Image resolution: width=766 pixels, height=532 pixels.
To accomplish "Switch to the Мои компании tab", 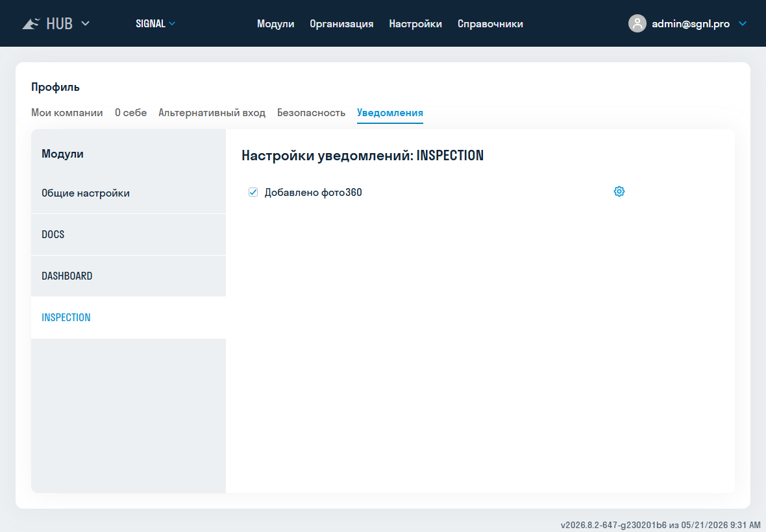I will 67,113.
